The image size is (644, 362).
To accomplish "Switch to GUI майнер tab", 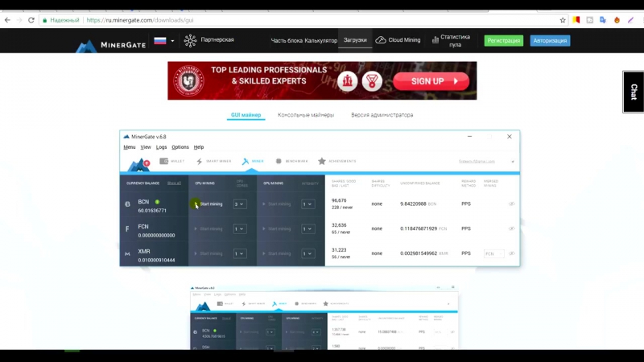I will click(x=246, y=115).
